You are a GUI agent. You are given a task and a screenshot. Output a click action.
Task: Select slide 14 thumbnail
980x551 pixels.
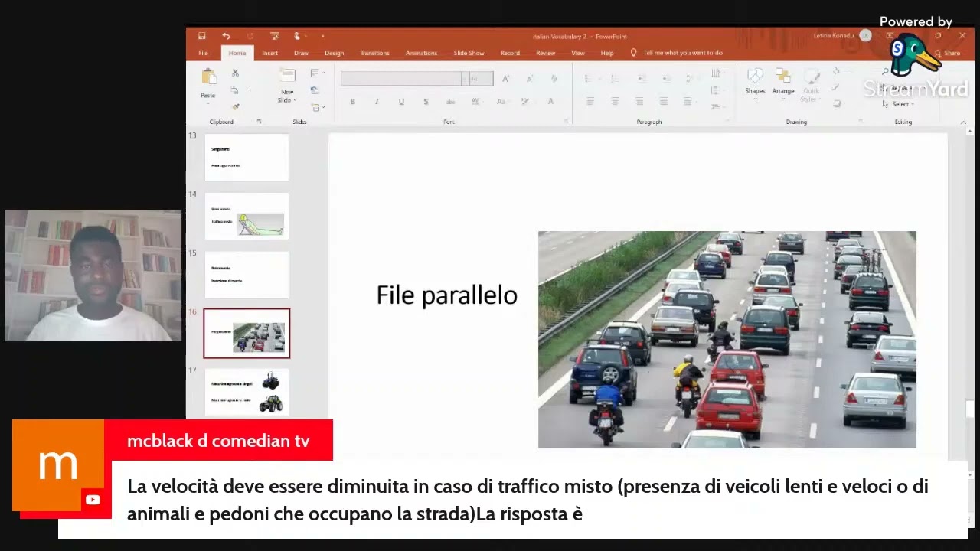[x=247, y=216]
